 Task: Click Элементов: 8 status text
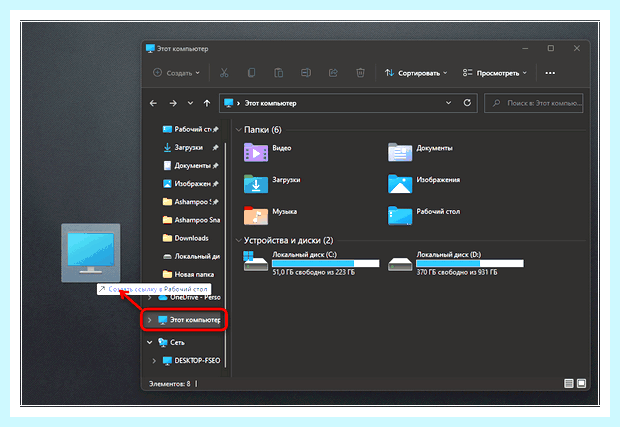170,384
